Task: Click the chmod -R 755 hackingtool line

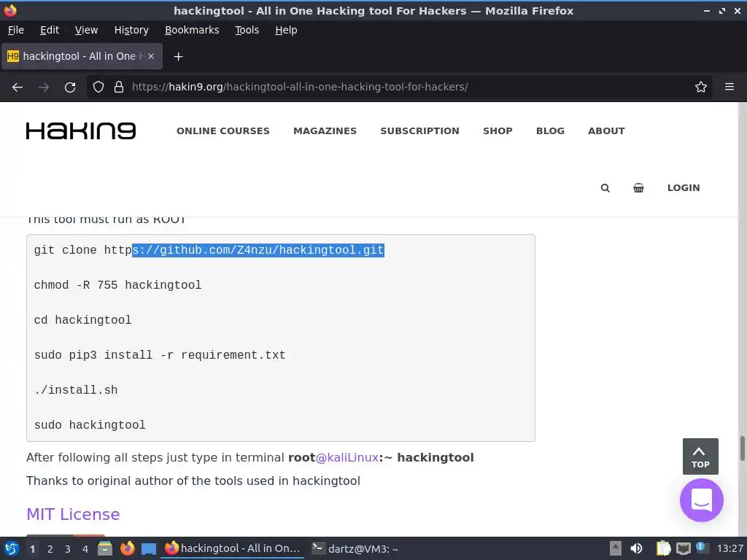Action: pyautogui.click(x=117, y=285)
